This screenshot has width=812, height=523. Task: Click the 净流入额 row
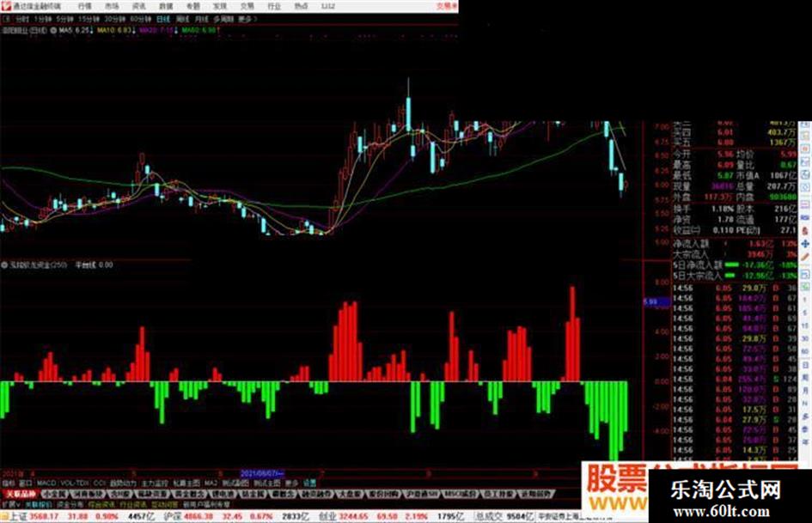tap(735, 243)
